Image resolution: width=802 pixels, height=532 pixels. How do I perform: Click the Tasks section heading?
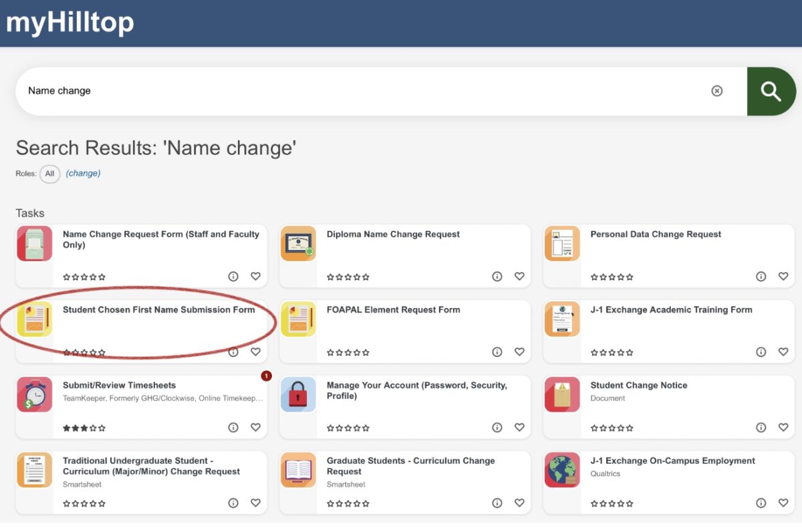[30, 213]
